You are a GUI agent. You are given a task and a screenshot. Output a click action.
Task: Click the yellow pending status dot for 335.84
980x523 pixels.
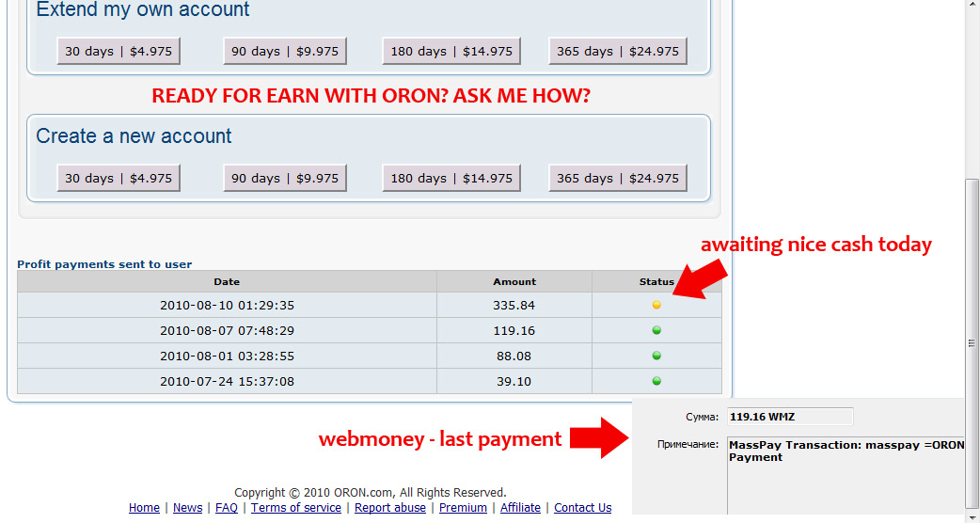click(656, 305)
